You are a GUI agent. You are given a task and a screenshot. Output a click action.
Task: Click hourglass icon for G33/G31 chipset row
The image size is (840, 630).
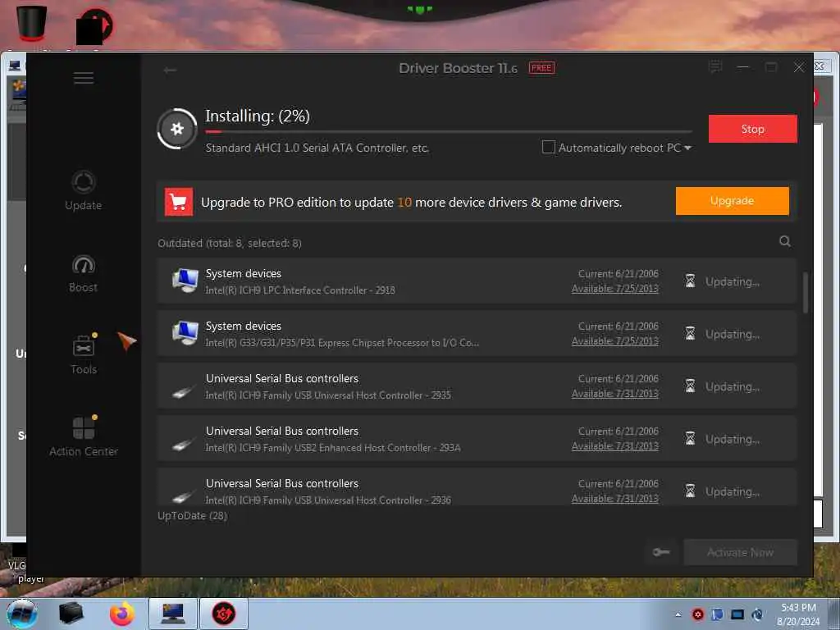click(690, 333)
